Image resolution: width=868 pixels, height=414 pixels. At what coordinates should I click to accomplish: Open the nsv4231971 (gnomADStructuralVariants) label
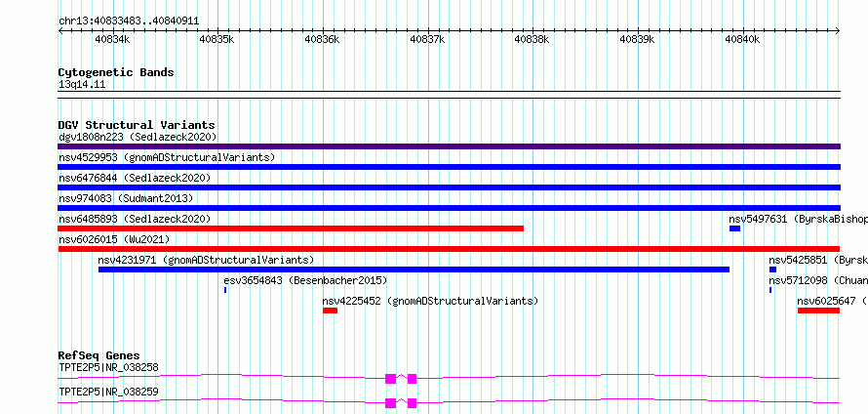coord(206,260)
